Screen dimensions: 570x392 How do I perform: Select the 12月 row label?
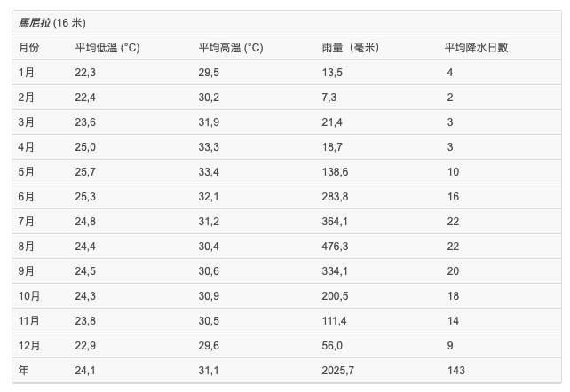(x=29, y=345)
